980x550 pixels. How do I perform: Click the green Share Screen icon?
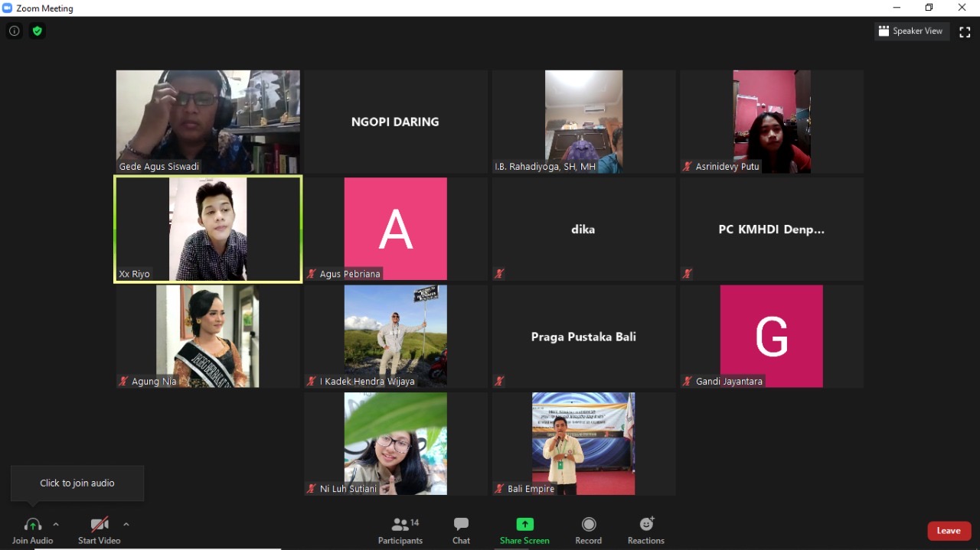(x=524, y=524)
